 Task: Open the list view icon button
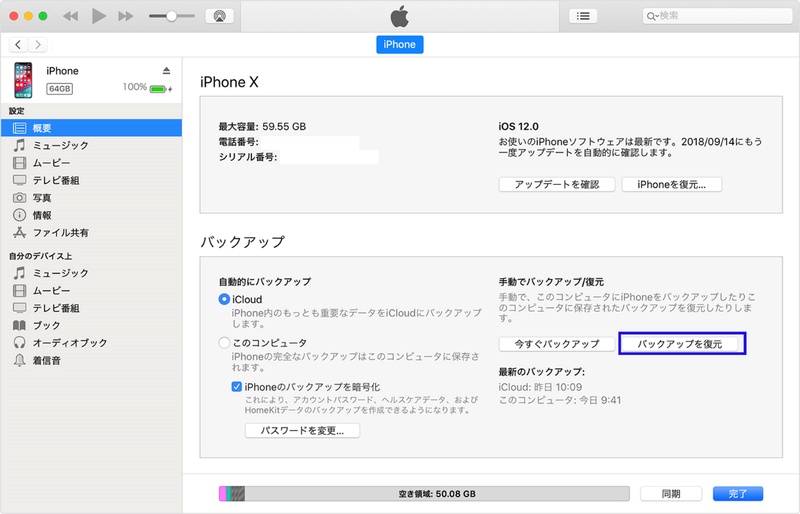click(583, 16)
